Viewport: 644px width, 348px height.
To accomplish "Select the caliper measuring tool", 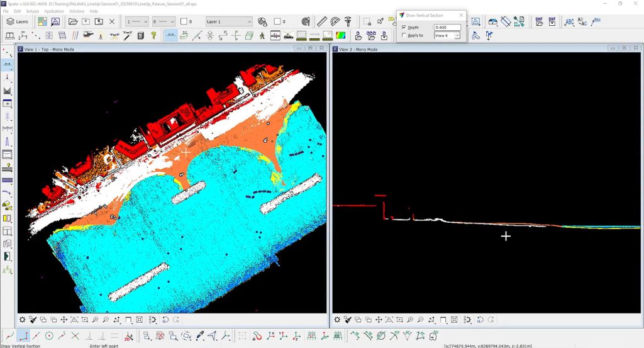I will (x=348, y=21).
